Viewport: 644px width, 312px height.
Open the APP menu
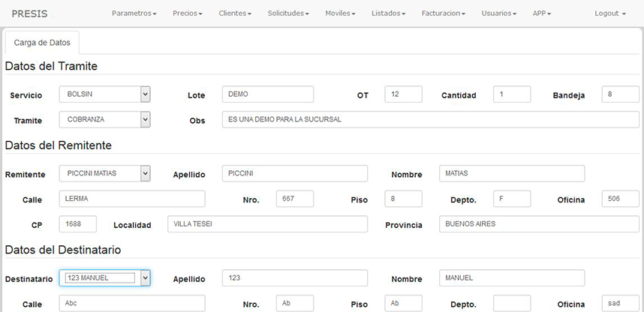[x=541, y=13]
